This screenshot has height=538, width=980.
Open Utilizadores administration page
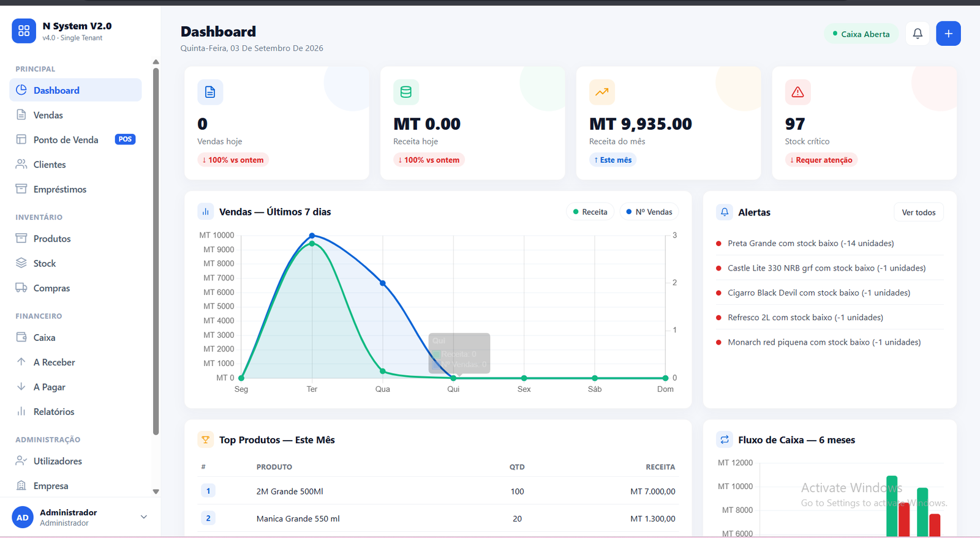(x=75, y=461)
